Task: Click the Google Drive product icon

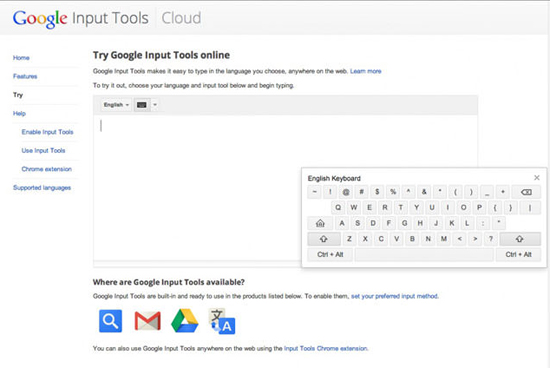Action: click(185, 321)
